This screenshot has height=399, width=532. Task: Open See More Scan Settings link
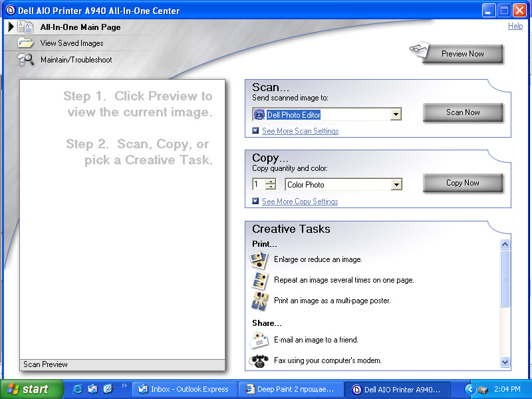point(301,131)
